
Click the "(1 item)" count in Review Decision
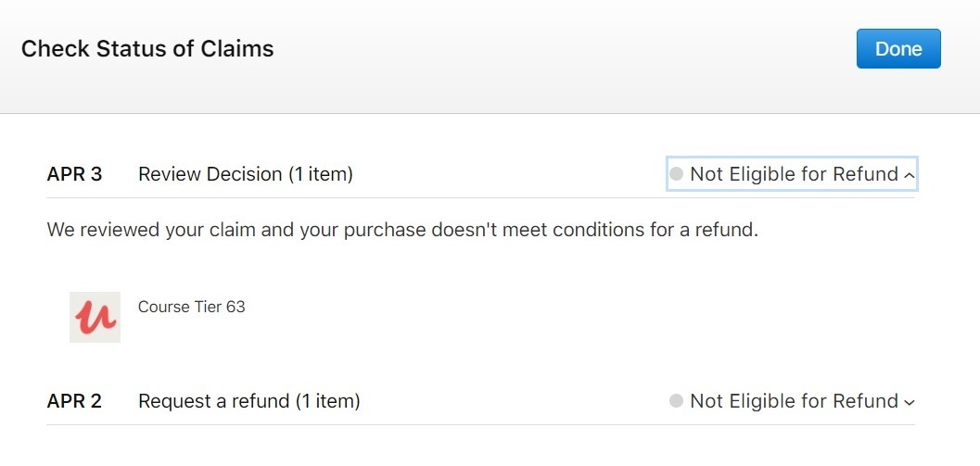click(320, 174)
